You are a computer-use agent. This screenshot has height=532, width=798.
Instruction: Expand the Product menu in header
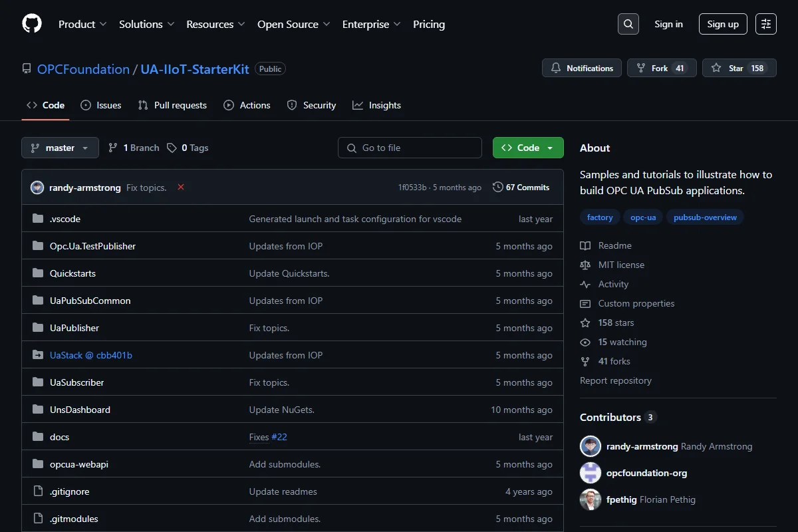(x=82, y=24)
